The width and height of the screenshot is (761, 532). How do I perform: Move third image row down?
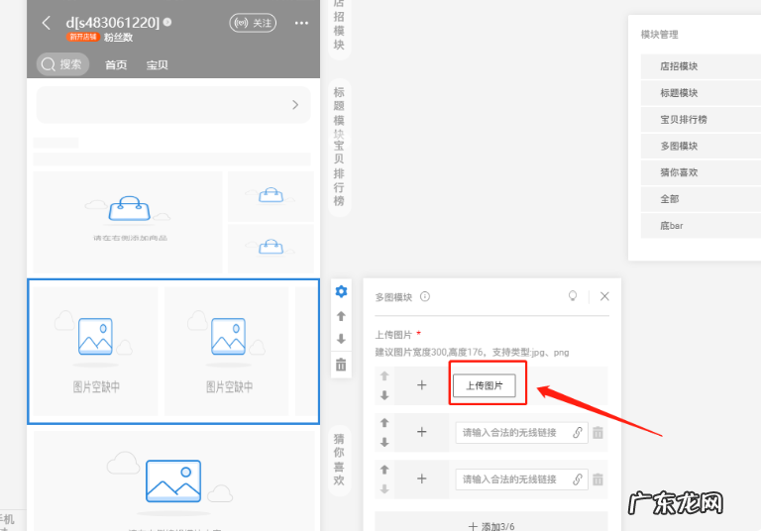(x=384, y=488)
